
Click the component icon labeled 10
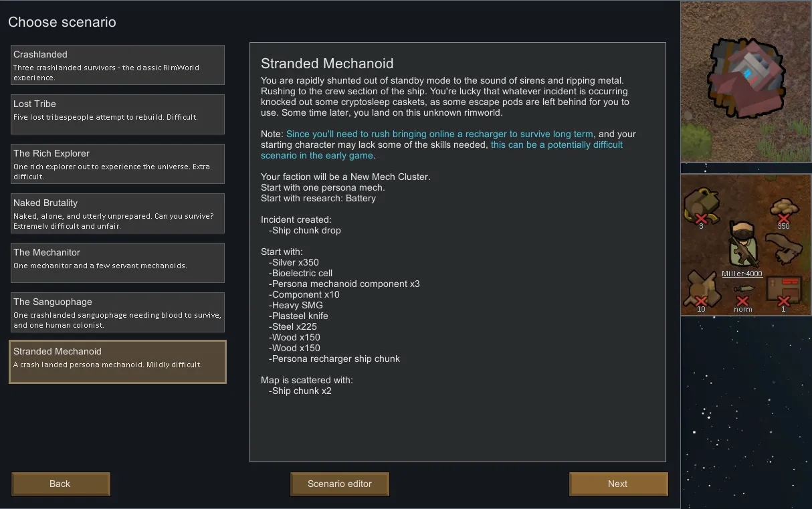tap(701, 286)
